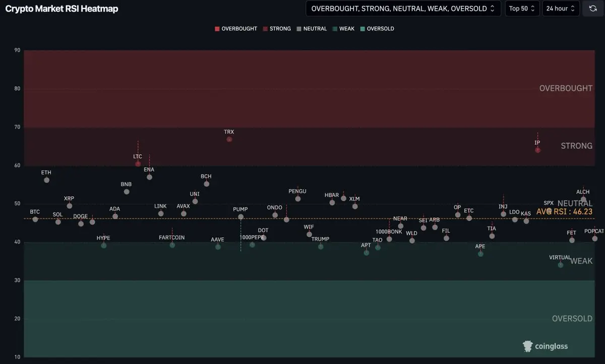The height and width of the screenshot is (364, 605).
Task: Toggle the OVERSOLD legend entry
Action: point(377,29)
